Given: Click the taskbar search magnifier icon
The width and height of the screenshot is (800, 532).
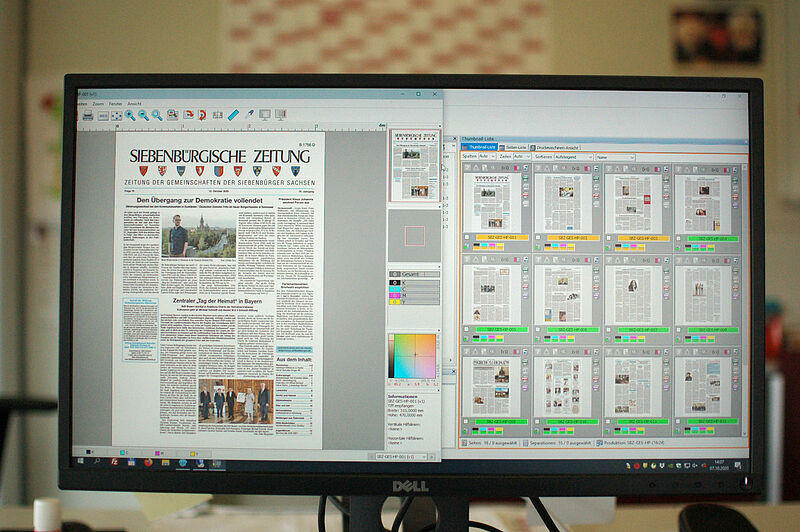Looking at the screenshot, I should tap(97, 461).
